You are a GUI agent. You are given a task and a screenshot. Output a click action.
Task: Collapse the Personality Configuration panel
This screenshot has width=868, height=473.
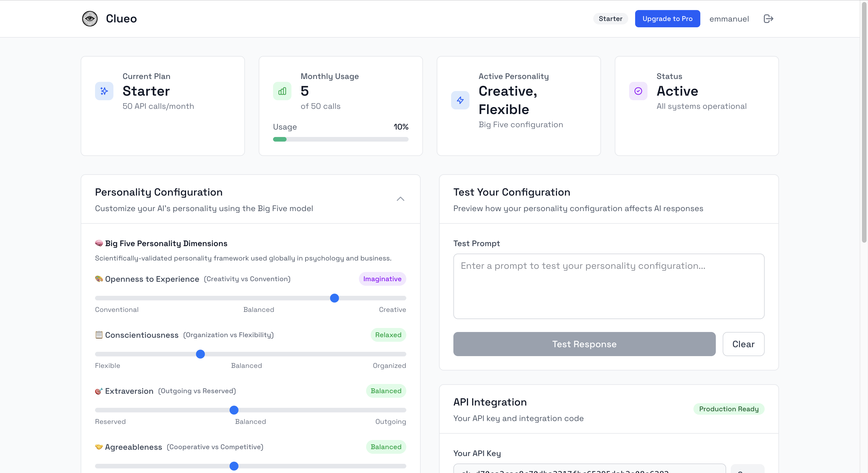400,199
